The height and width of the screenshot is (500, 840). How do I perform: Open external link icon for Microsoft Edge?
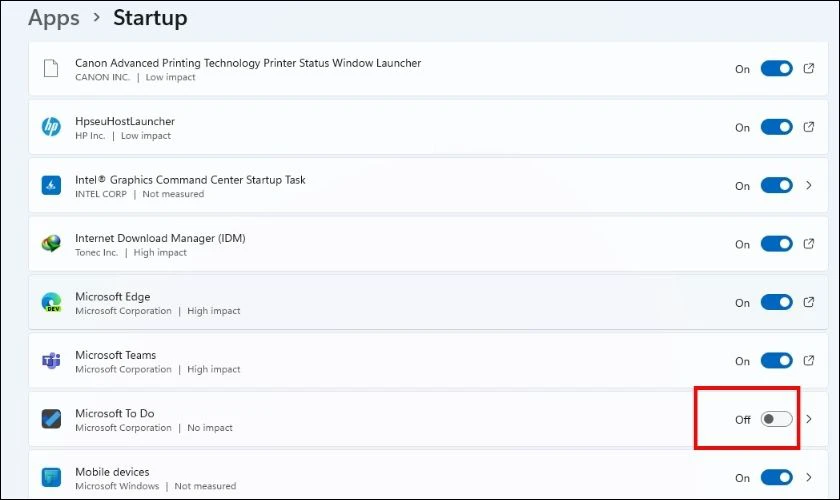tap(808, 302)
